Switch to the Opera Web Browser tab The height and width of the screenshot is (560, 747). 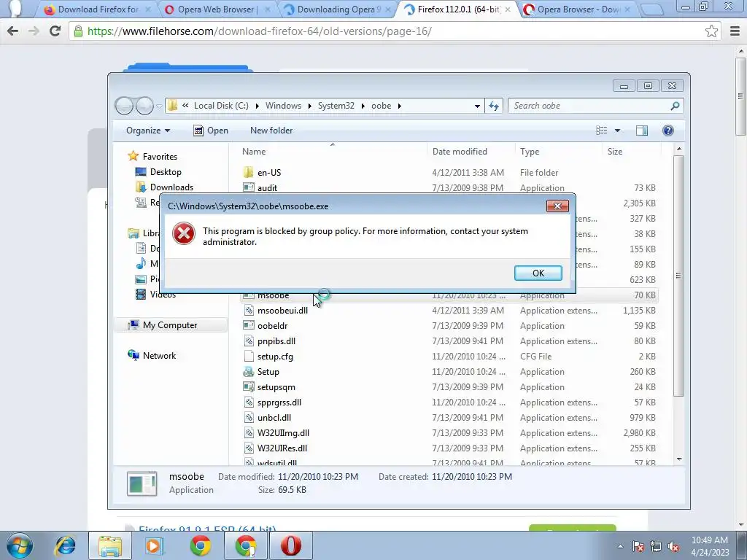tap(217, 9)
